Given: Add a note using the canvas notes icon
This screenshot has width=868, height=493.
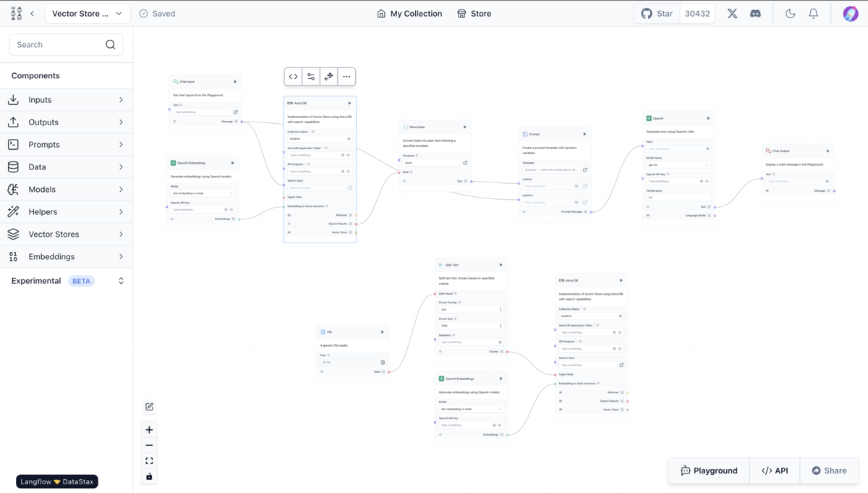Looking at the screenshot, I should pyautogui.click(x=149, y=407).
